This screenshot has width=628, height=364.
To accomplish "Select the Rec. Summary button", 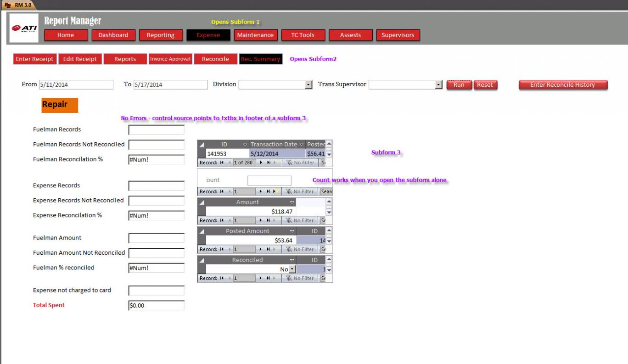I will (x=261, y=59).
